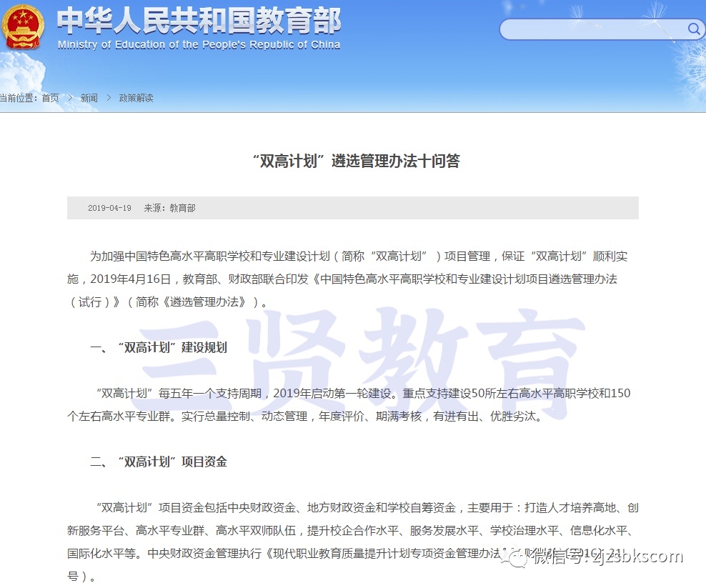Click the 来源：教育部 source label
Screen dimensions: 706x588
171,208
